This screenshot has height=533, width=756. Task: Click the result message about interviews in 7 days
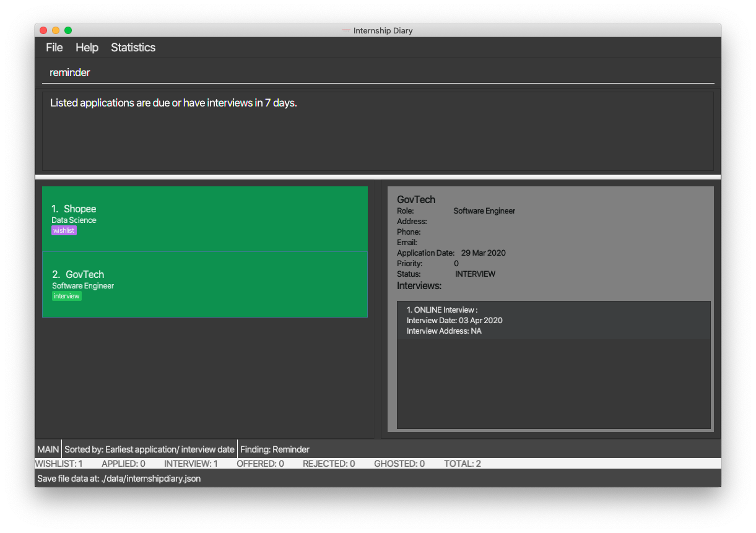[x=173, y=103]
